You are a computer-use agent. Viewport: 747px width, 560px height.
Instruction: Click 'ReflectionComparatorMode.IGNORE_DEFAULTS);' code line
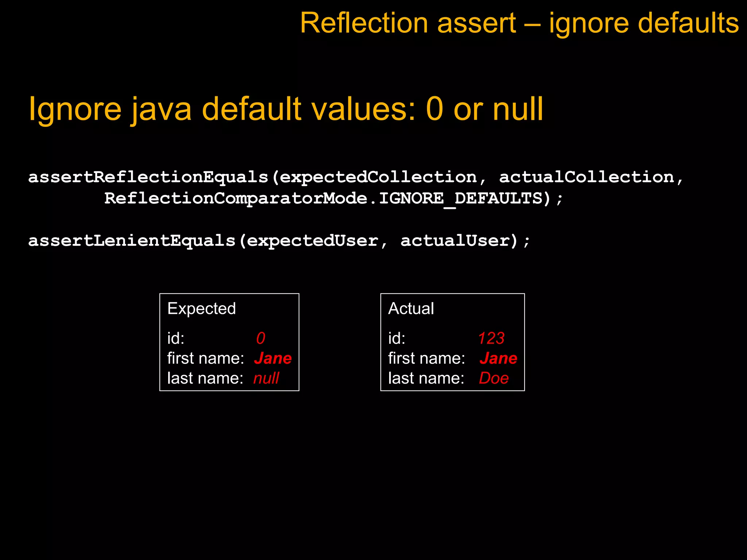point(334,199)
